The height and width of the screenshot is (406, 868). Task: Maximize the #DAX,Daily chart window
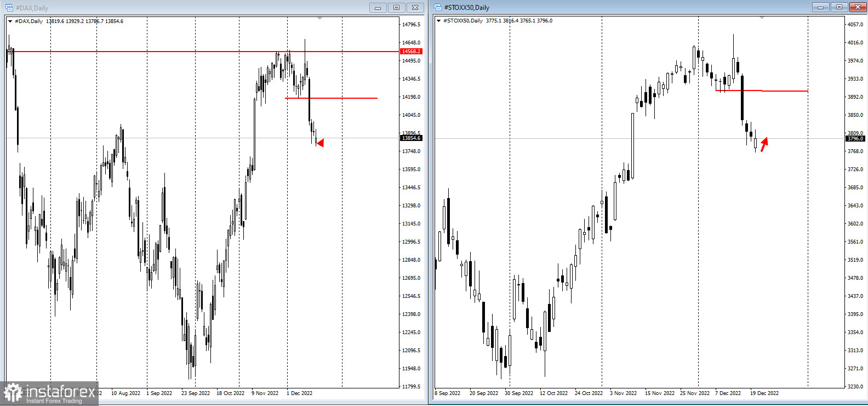click(x=397, y=8)
